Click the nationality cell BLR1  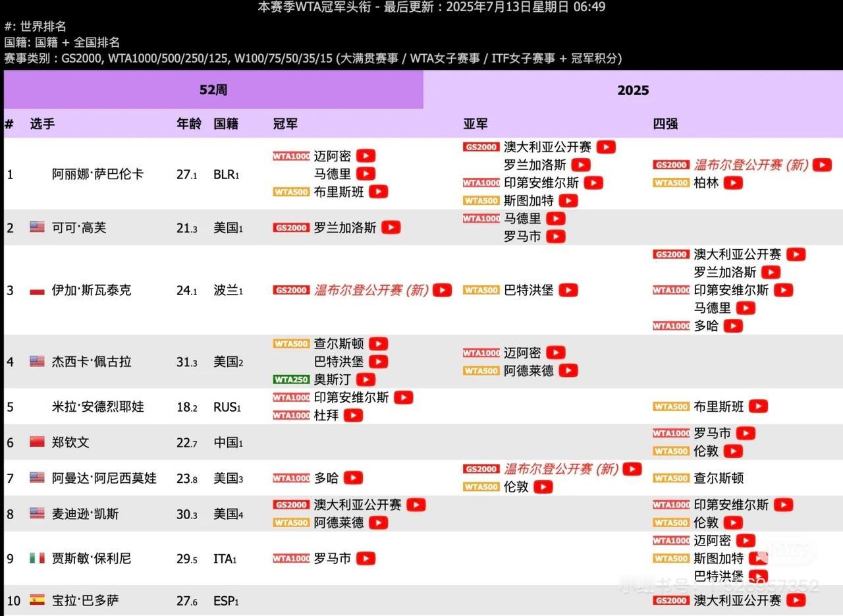pos(226,174)
